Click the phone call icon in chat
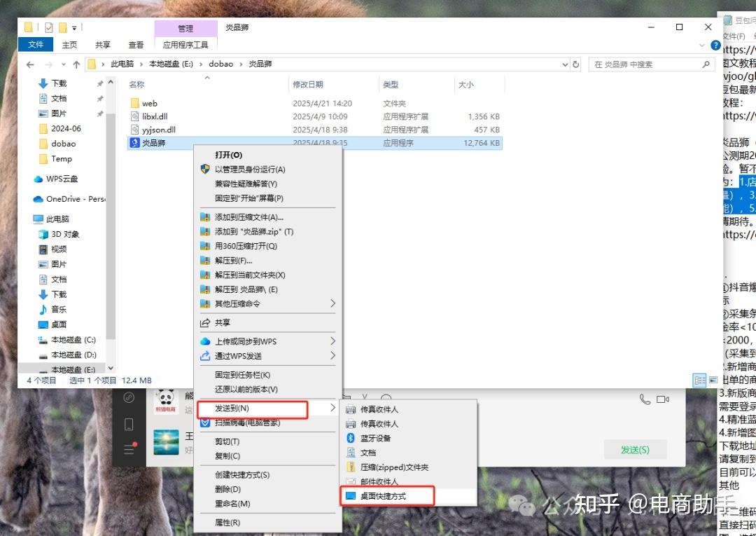Viewport: 756px width, 536px height. tap(645, 399)
